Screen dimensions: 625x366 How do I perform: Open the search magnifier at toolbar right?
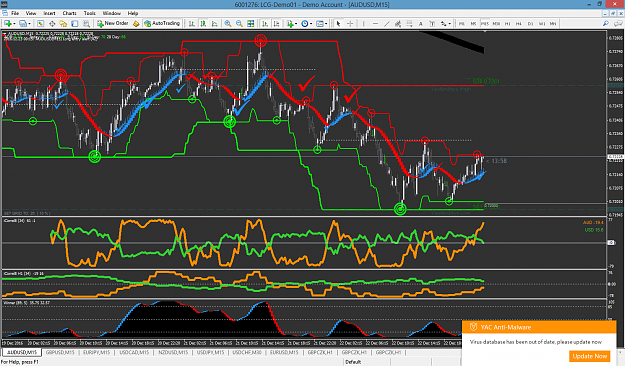click(605, 24)
